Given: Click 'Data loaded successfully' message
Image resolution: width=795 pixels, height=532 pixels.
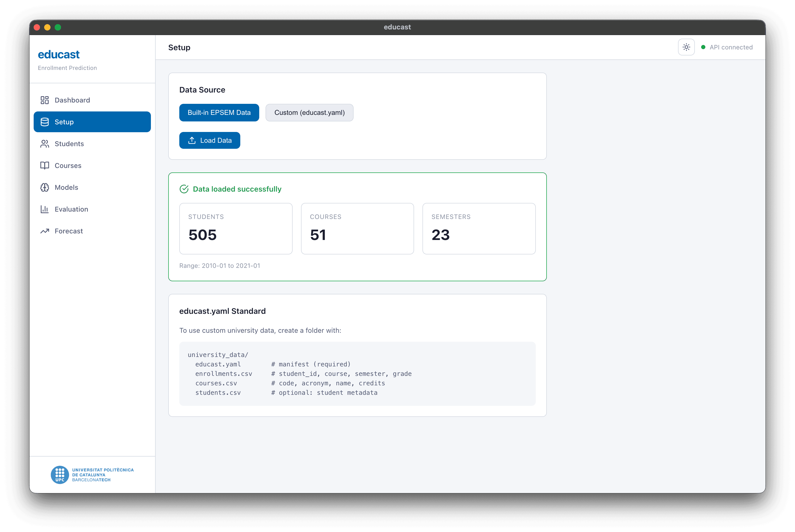Looking at the screenshot, I should pos(237,189).
